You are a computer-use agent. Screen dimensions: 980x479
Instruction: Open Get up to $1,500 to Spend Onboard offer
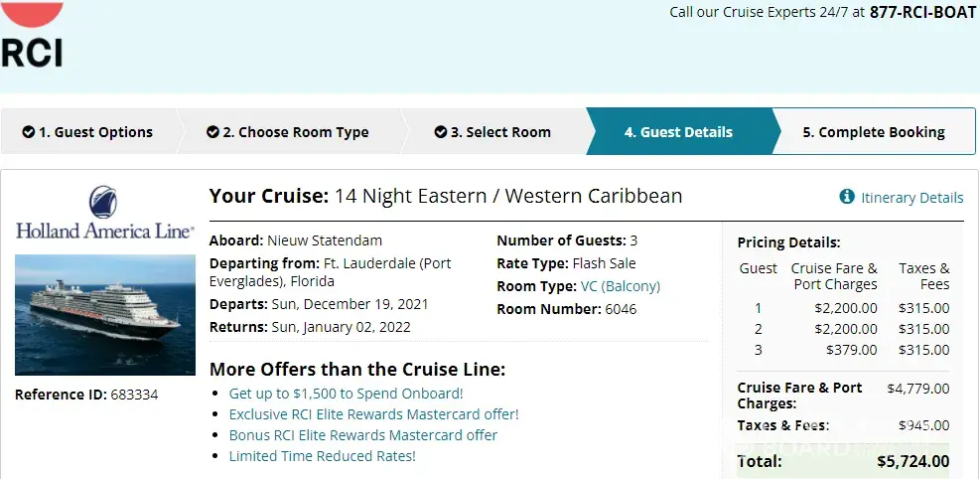pos(346,394)
